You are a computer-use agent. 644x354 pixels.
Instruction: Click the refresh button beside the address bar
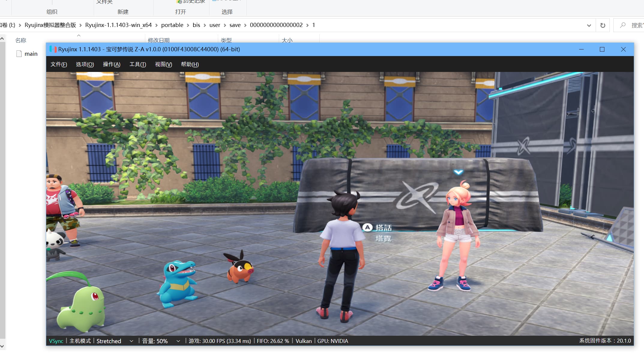(603, 25)
